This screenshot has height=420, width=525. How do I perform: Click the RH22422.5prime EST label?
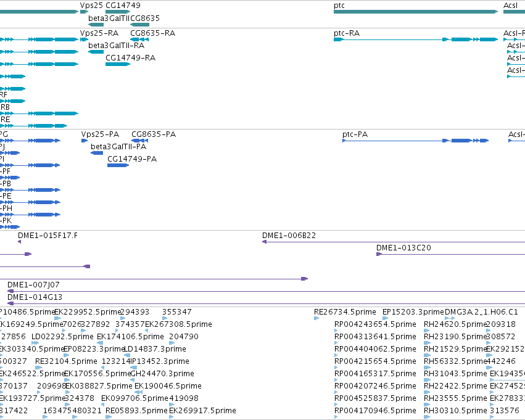(x=455, y=386)
